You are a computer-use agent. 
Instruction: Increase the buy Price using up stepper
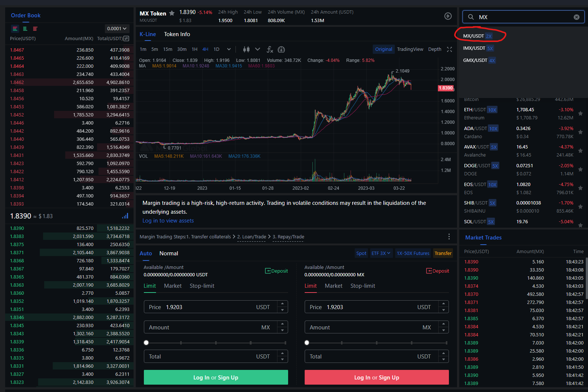point(283,304)
